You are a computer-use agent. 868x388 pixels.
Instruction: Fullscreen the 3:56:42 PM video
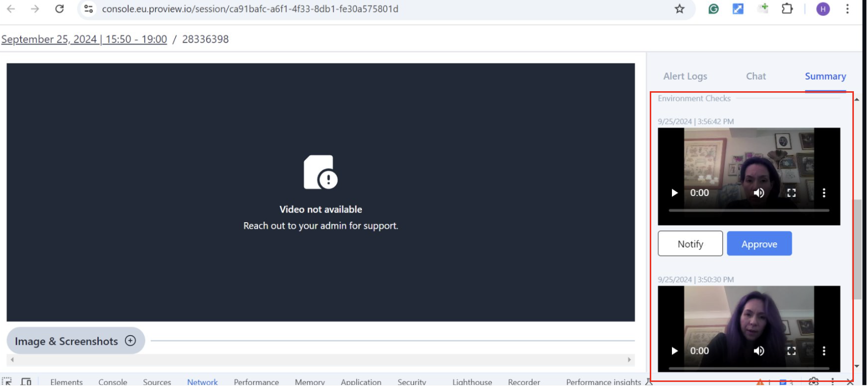(791, 193)
